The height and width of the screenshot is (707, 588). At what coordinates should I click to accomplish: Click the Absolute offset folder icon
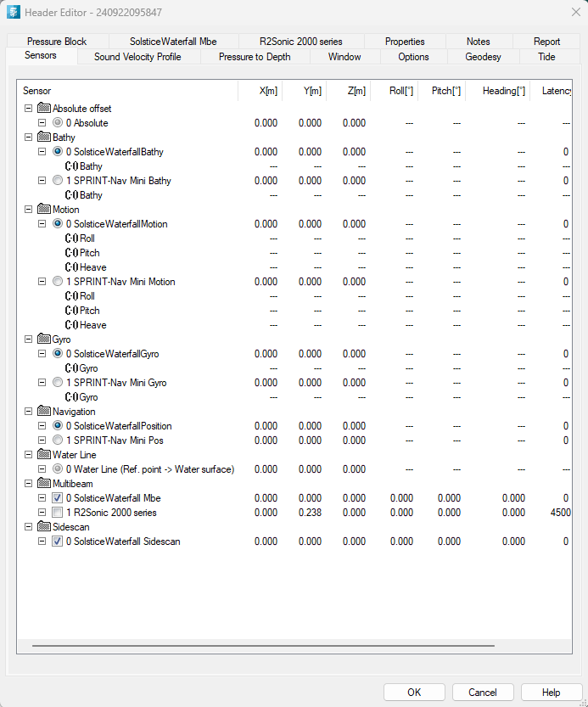click(x=44, y=109)
